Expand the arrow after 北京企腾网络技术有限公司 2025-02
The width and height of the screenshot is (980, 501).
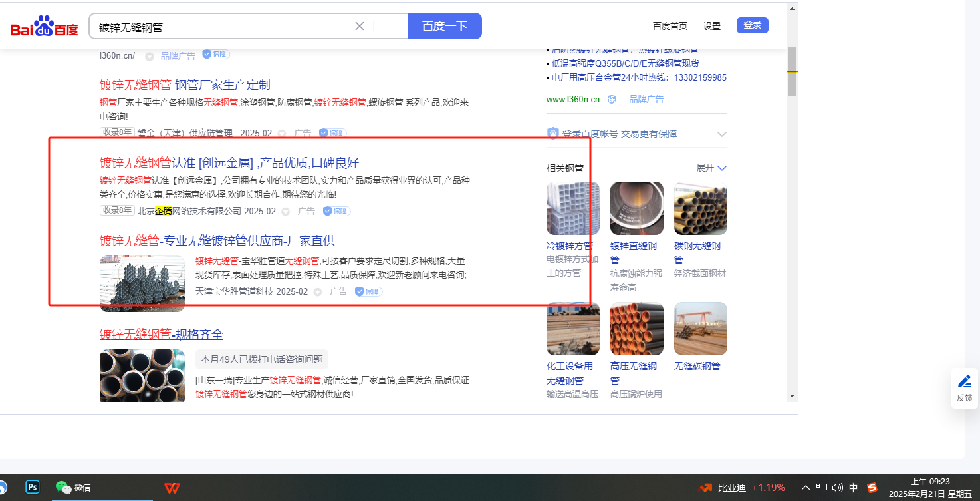[x=286, y=211]
